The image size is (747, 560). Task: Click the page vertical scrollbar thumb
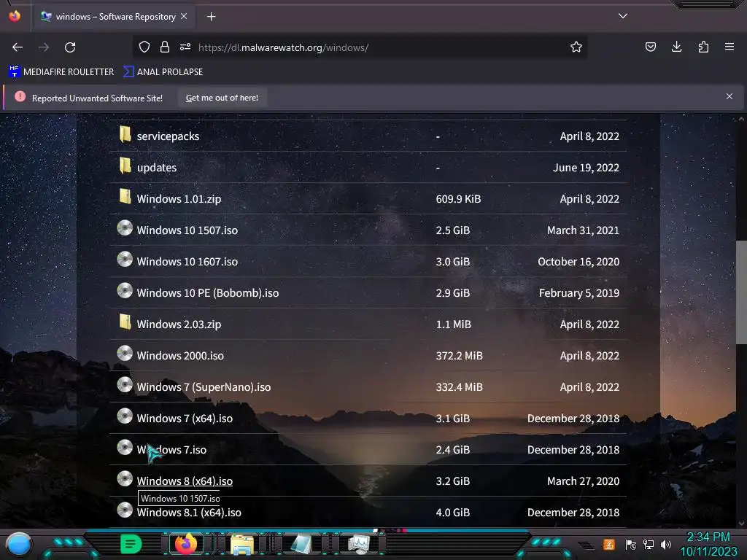pos(741,292)
